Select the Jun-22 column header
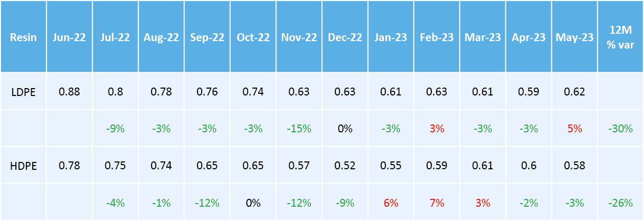The width and height of the screenshot is (644, 221). click(69, 38)
